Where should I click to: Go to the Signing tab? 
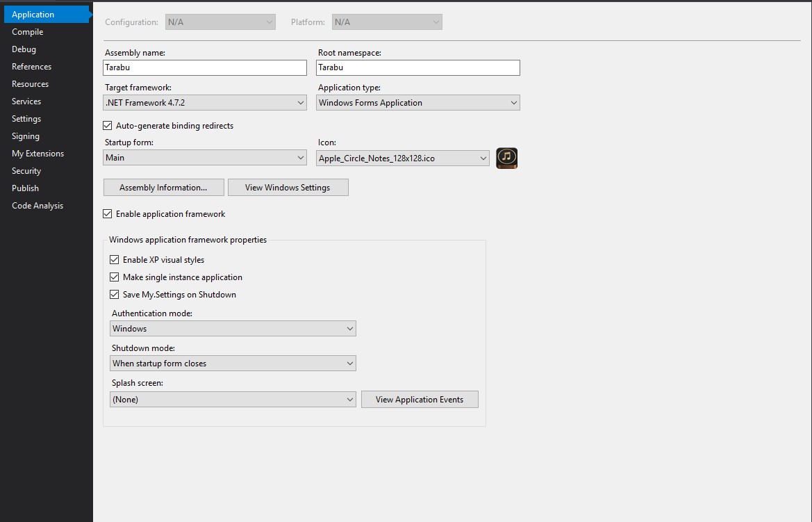[x=26, y=136]
